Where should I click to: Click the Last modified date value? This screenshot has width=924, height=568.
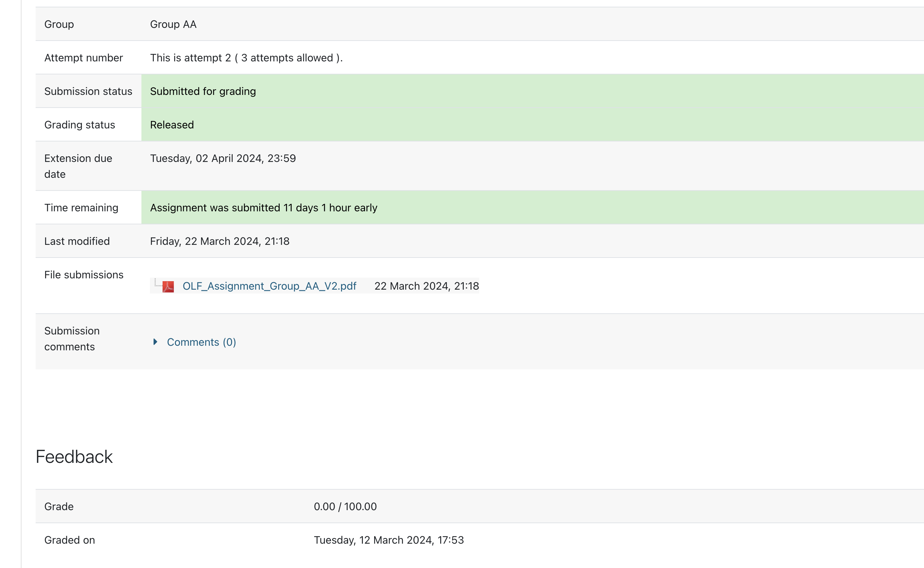tap(220, 241)
